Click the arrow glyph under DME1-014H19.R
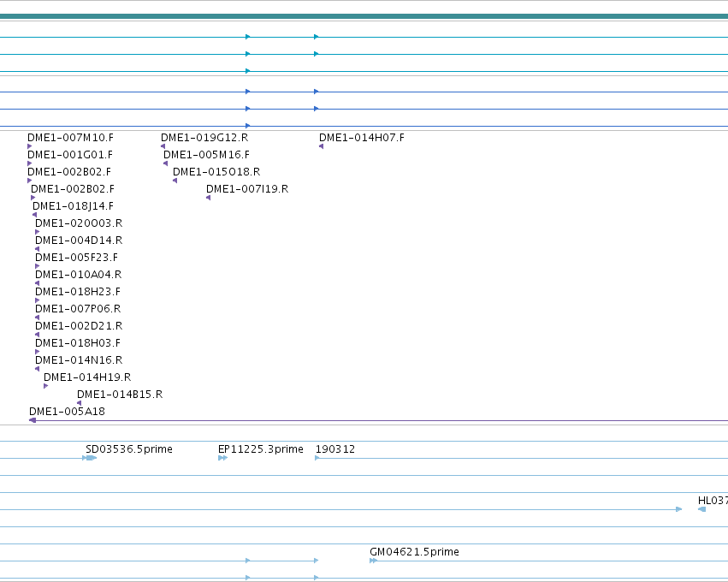 coord(46,386)
